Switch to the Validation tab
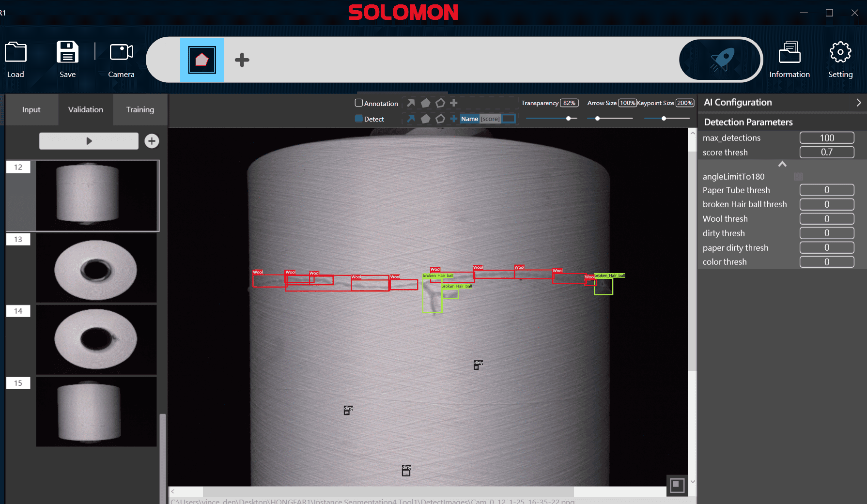The height and width of the screenshot is (504, 867). coord(86,110)
